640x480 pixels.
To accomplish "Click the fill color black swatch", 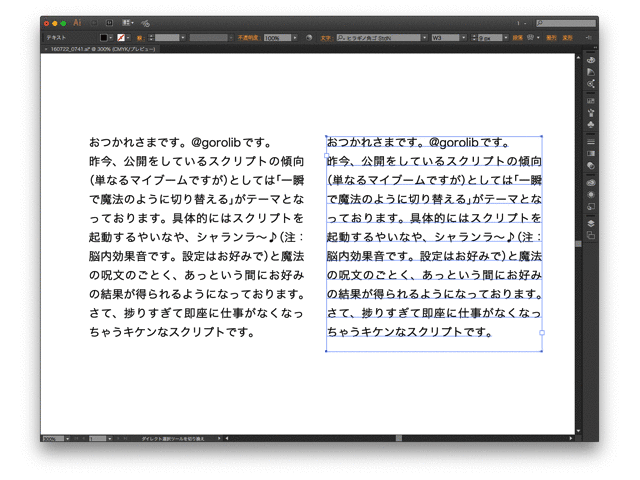I will [x=104, y=38].
